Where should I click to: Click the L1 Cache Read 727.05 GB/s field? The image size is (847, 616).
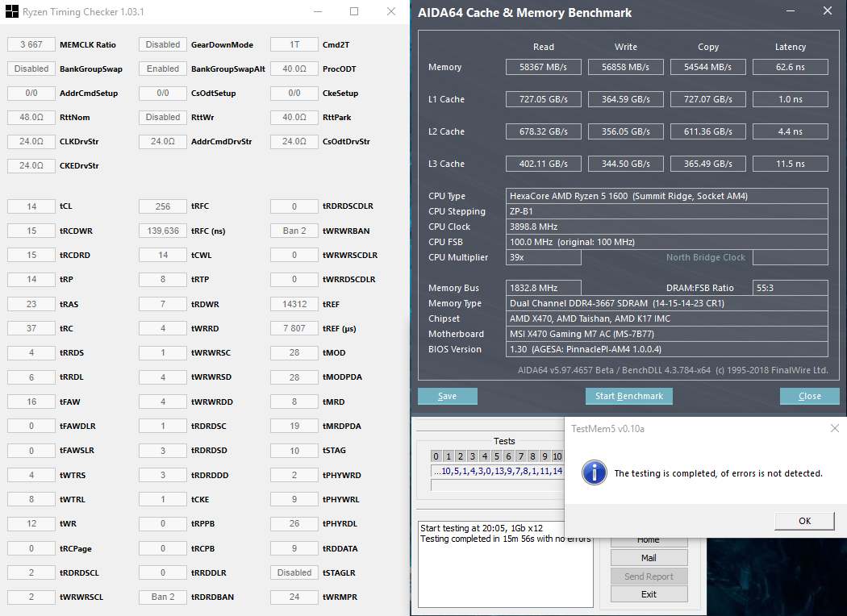click(544, 99)
